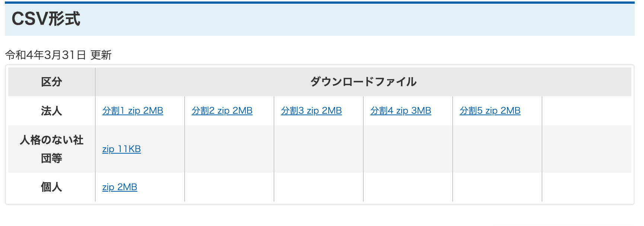Click last empty cell in 人格のない社団等 row

(586, 149)
